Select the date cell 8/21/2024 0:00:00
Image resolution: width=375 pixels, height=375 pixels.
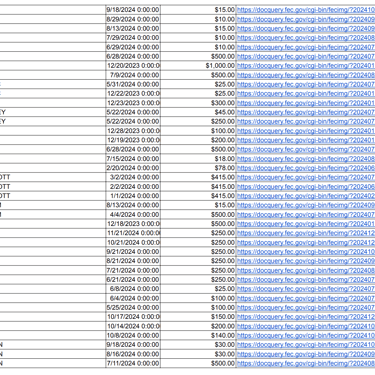point(133,261)
